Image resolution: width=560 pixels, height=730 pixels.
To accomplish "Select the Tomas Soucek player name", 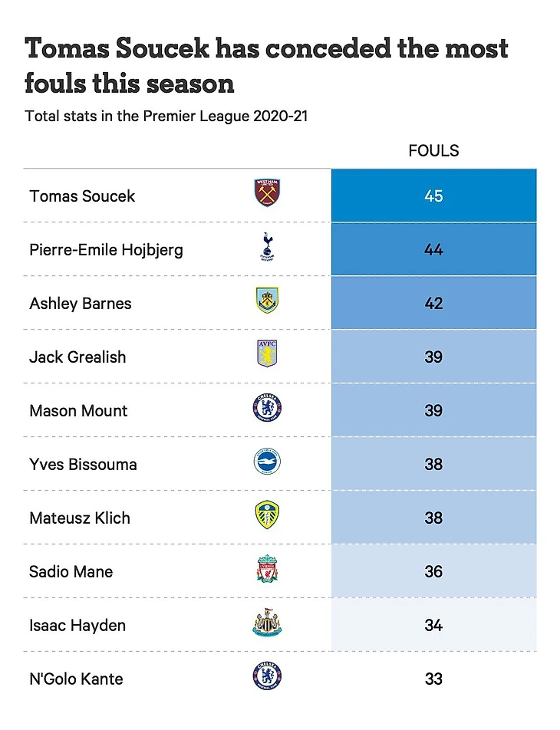I will click(82, 196).
